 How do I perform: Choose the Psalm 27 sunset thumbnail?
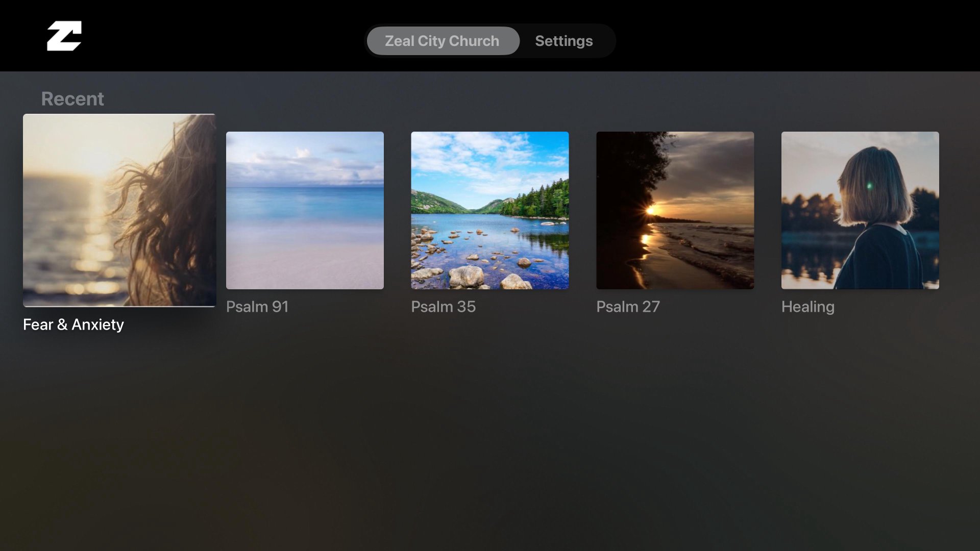click(x=675, y=210)
